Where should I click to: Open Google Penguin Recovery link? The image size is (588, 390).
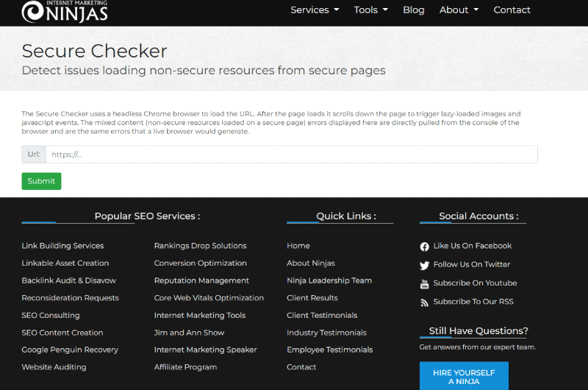(70, 350)
